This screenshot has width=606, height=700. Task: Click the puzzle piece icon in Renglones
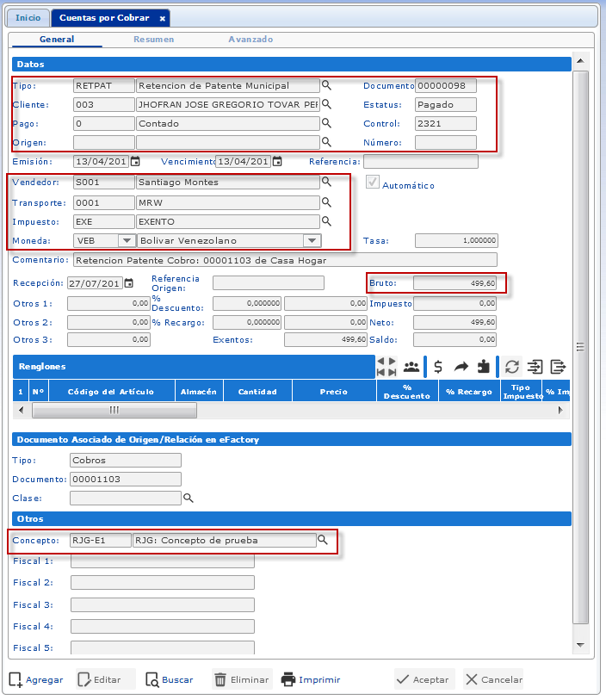click(x=484, y=367)
